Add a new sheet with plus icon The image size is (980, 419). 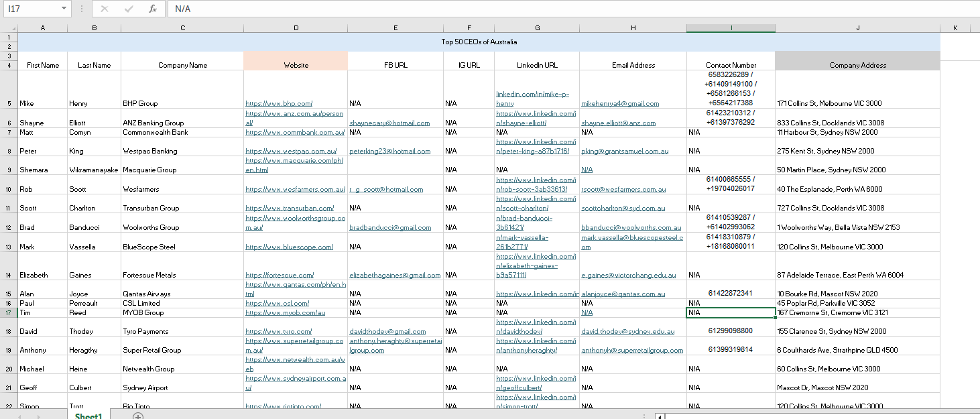point(138,416)
